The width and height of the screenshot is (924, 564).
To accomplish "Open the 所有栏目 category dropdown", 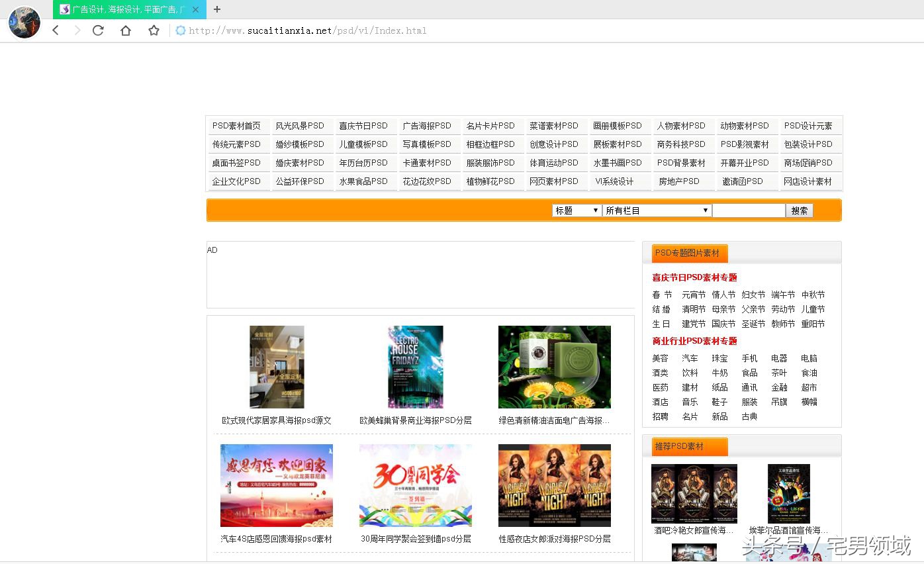I will click(x=656, y=210).
